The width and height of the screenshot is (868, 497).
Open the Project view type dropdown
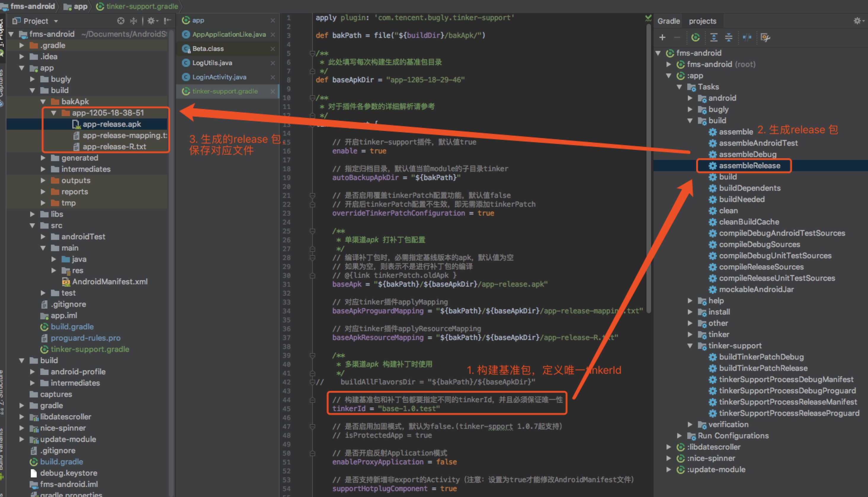pyautogui.click(x=56, y=21)
